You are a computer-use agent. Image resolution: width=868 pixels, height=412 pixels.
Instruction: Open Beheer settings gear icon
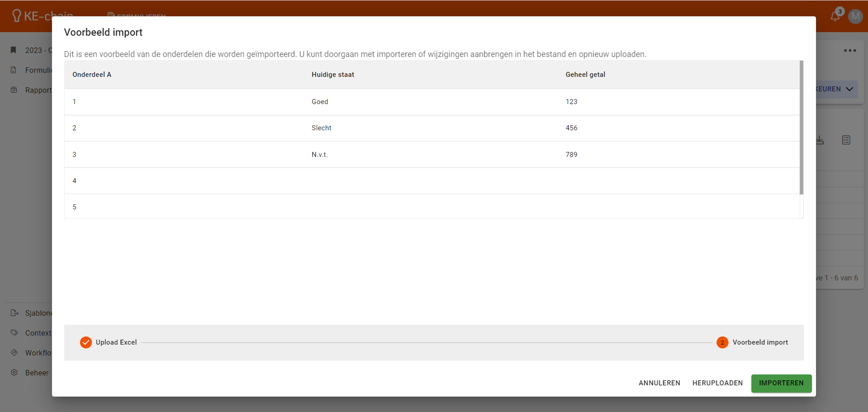tap(14, 372)
